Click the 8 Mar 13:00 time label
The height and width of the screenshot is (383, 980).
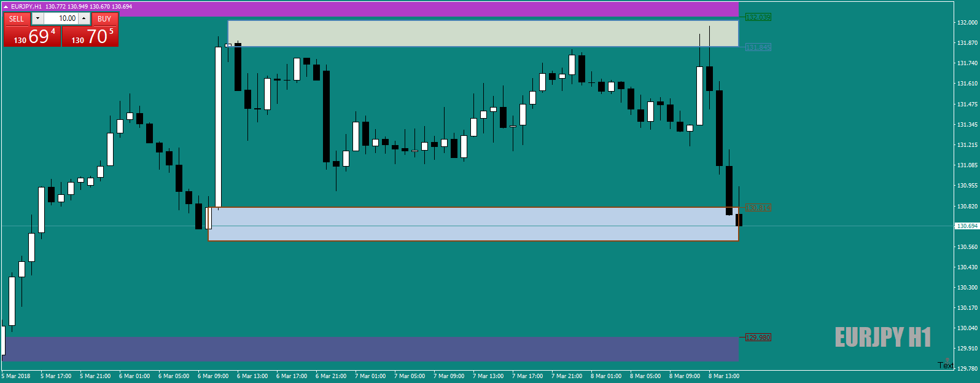click(x=724, y=376)
